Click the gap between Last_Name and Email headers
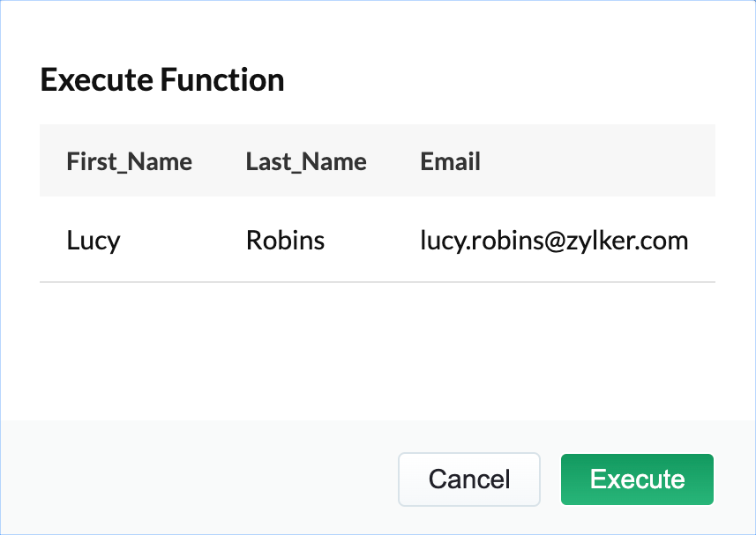This screenshot has height=535, width=756. tap(393, 161)
